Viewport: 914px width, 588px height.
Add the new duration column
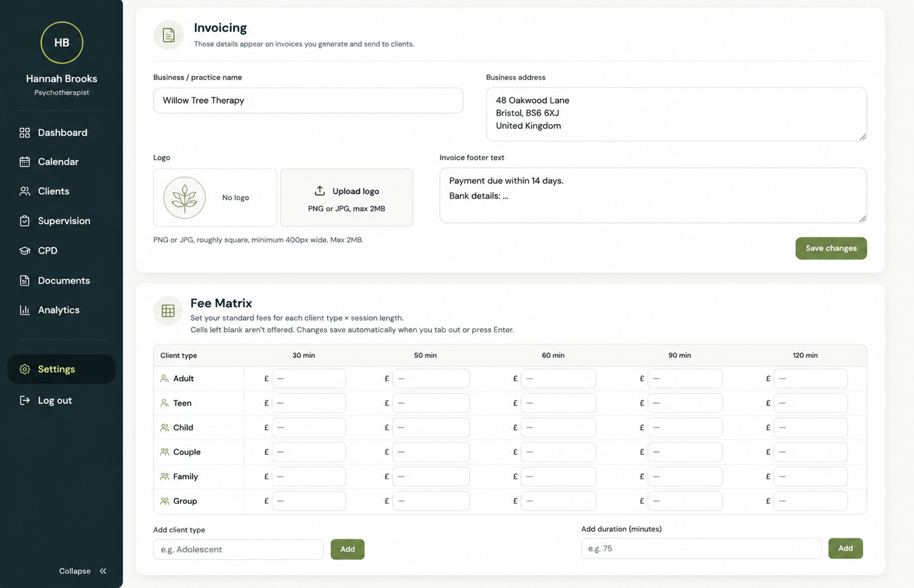pyautogui.click(x=845, y=548)
